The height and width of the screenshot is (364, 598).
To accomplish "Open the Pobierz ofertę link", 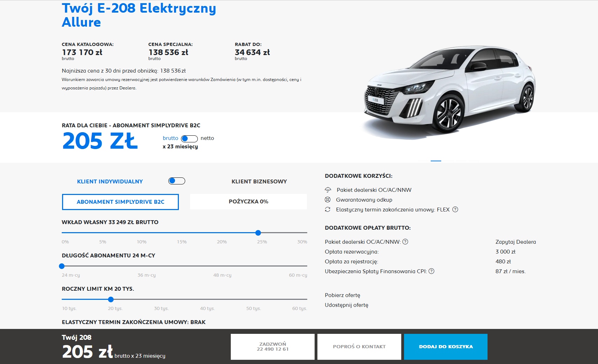I will tap(342, 295).
